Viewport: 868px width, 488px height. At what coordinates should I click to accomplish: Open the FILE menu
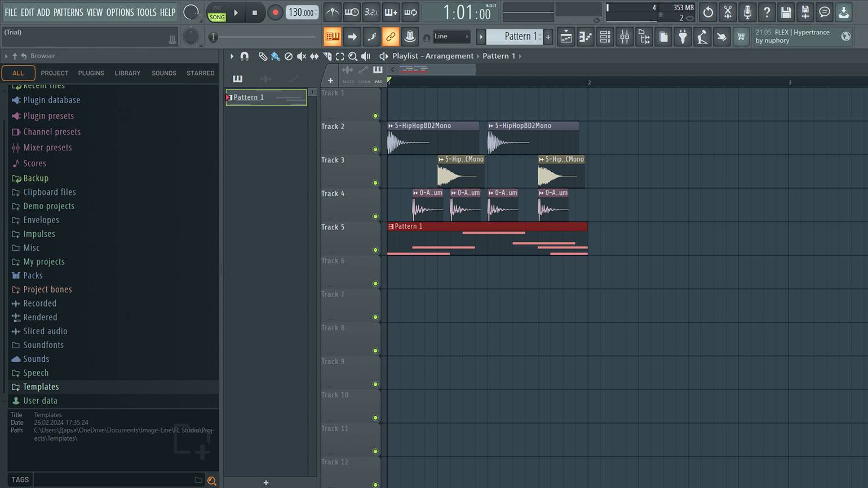point(11,12)
